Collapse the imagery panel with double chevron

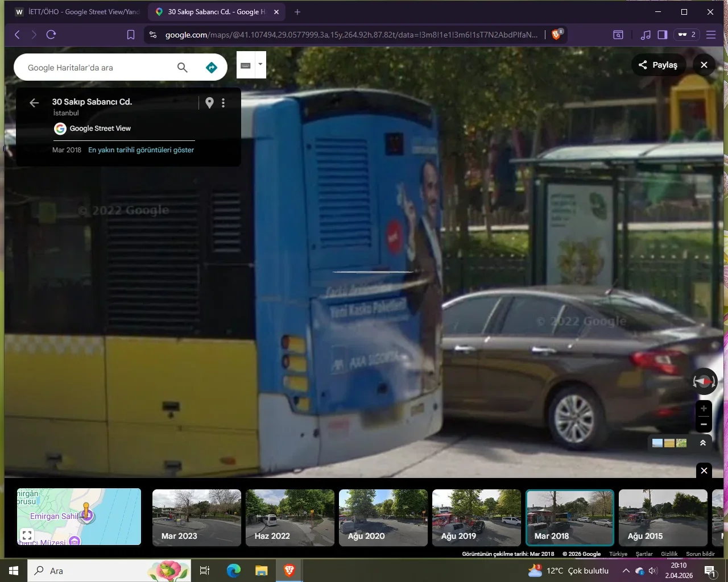pyautogui.click(x=703, y=443)
